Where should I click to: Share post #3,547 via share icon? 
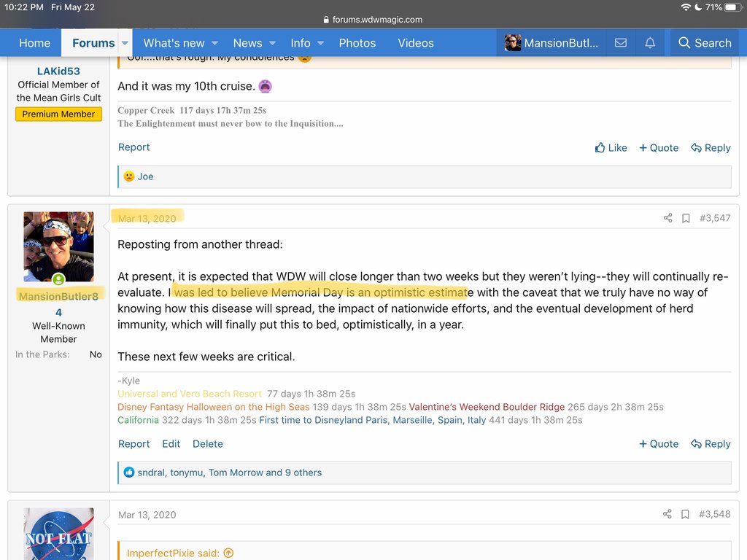[x=667, y=217]
